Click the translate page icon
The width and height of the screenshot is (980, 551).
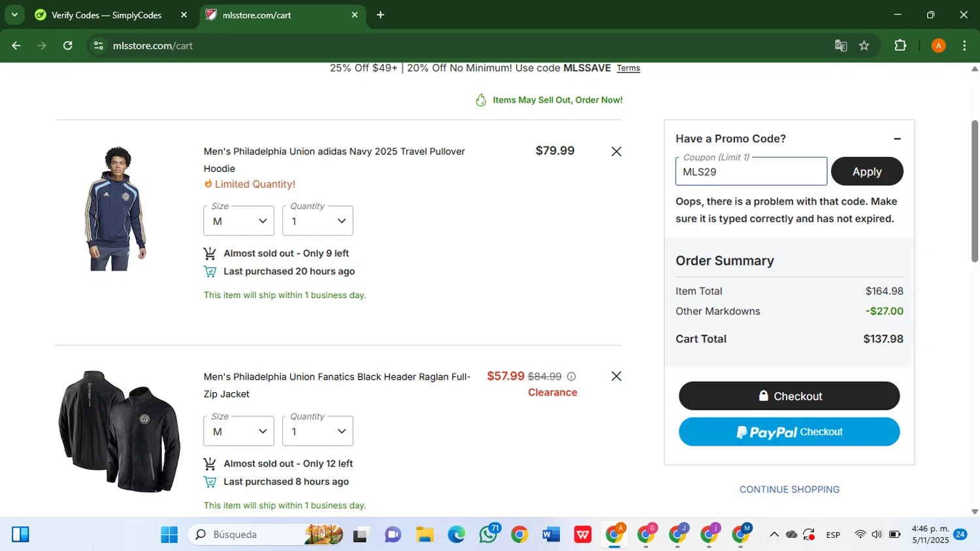841,46
